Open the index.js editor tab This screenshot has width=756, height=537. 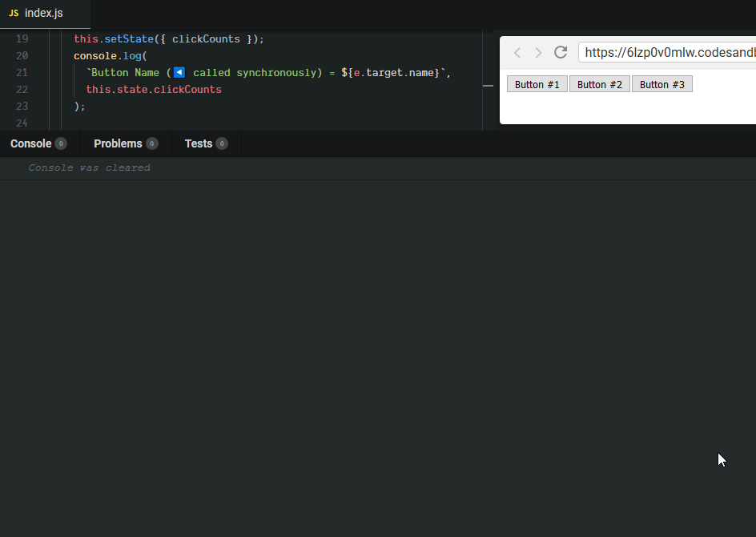point(44,14)
